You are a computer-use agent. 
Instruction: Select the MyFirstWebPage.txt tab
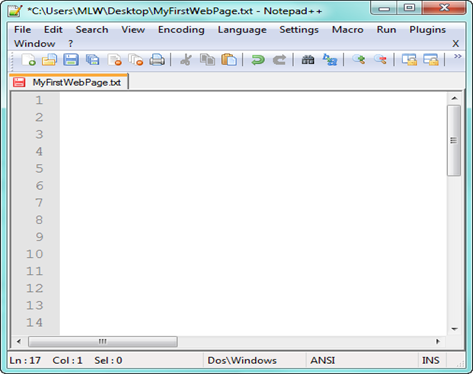click(x=69, y=82)
